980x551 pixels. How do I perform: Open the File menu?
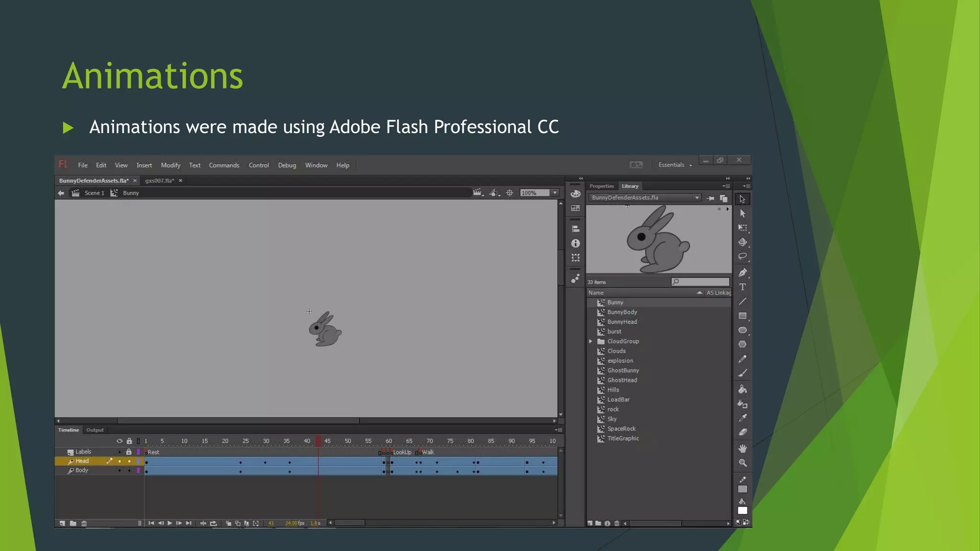pos(83,165)
